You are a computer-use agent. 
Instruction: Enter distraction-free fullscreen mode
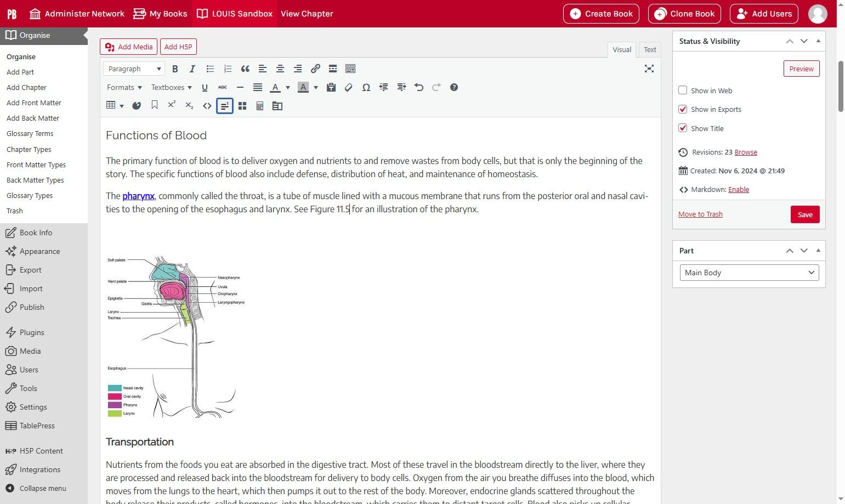(x=649, y=69)
